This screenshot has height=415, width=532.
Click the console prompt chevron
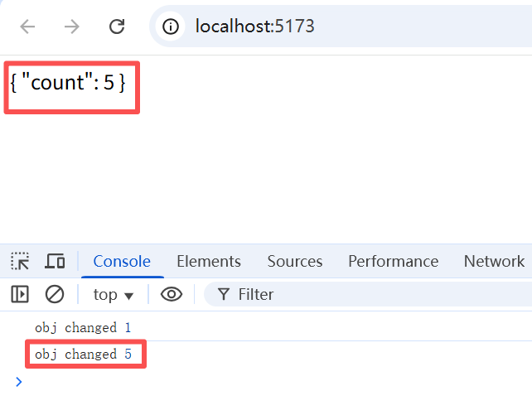tap(19, 382)
